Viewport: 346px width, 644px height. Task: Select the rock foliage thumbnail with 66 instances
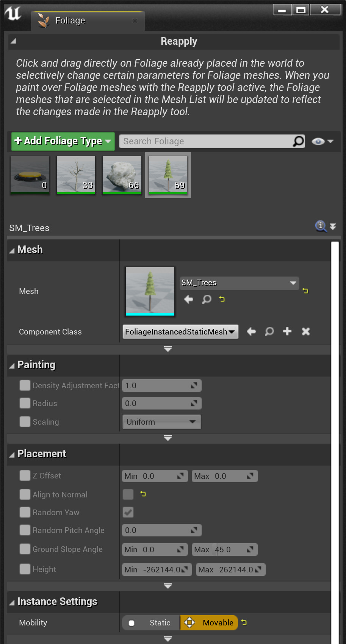(x=122, y=175)
